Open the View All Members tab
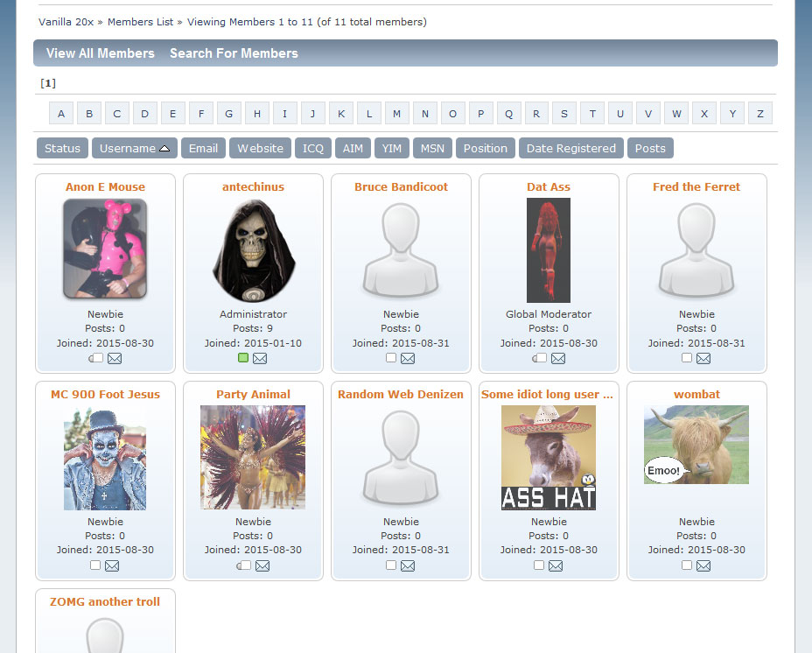 101,53
